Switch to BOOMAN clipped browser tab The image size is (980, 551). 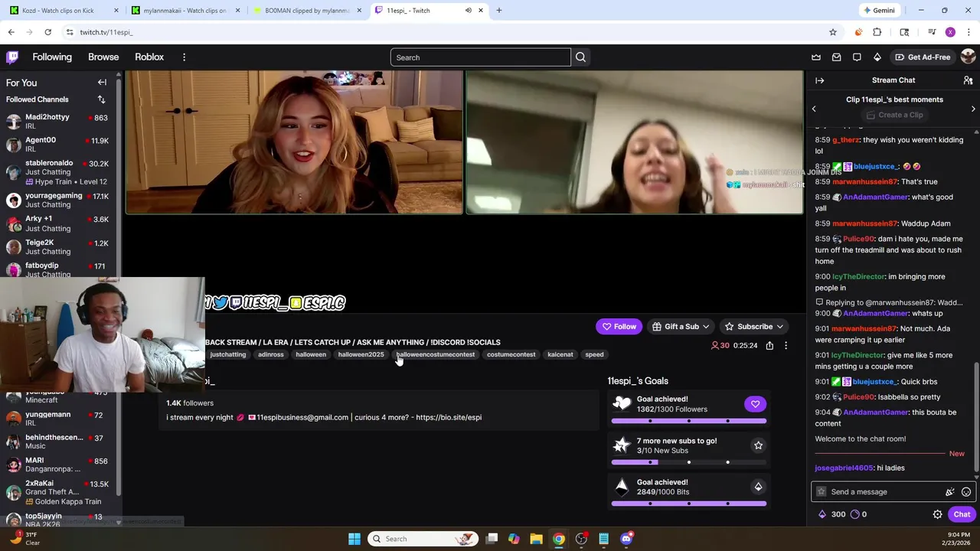[x=306, y=11]
